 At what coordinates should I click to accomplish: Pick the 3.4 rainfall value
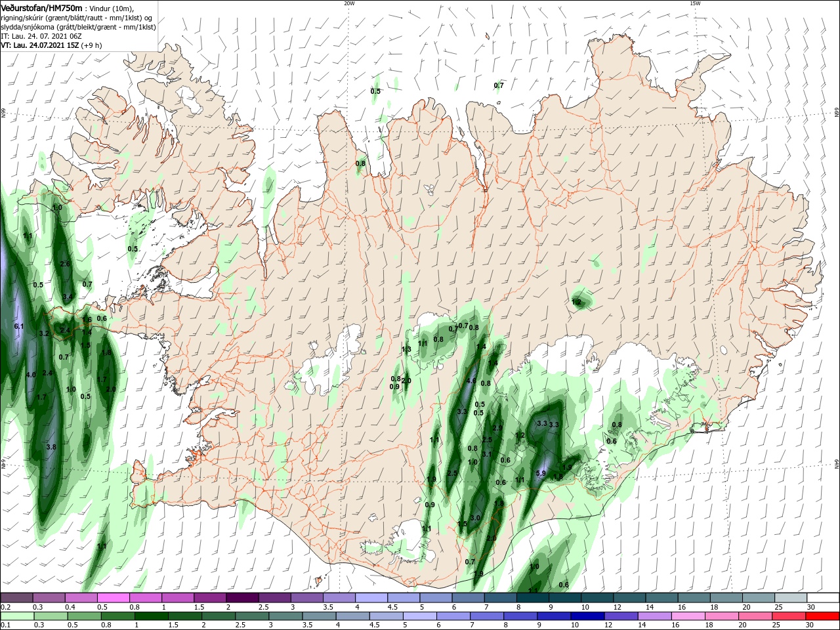[67, 297]
